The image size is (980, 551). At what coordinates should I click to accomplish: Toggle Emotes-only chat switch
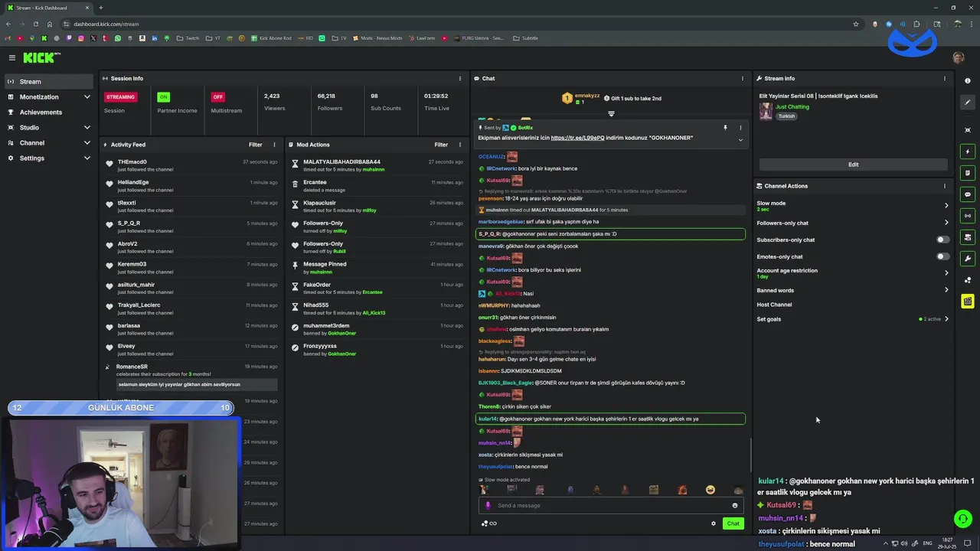click(x=943, y=256)
